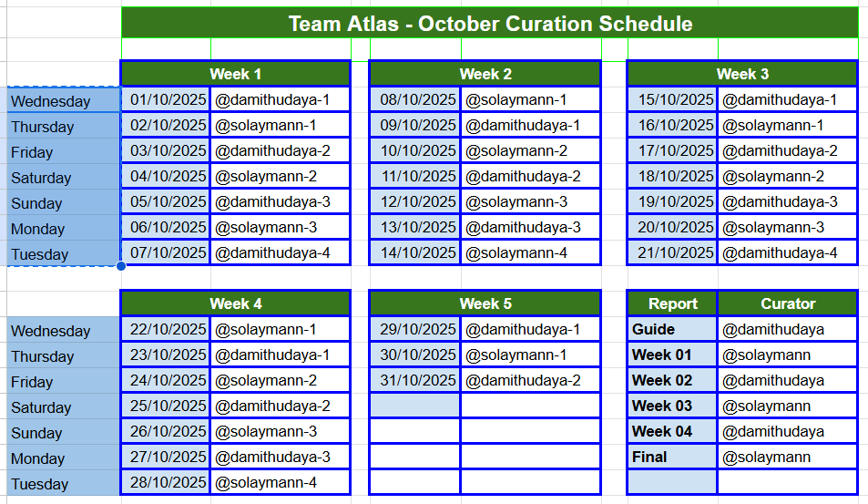Select the 01/10/2025 date cell
This screenshot has width=868, height=504.
click(x=168, y=99)
